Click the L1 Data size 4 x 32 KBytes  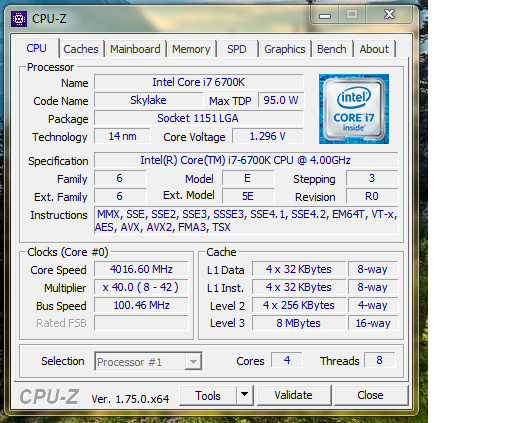(299, 269)
